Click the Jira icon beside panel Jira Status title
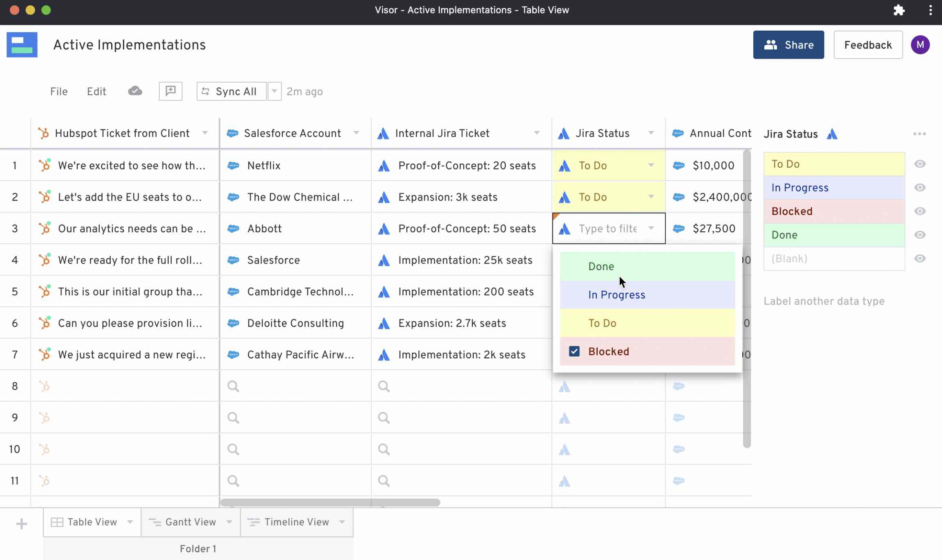Image resolution: width=942 pixels, height=560 pixels. (x=832, y=134)
